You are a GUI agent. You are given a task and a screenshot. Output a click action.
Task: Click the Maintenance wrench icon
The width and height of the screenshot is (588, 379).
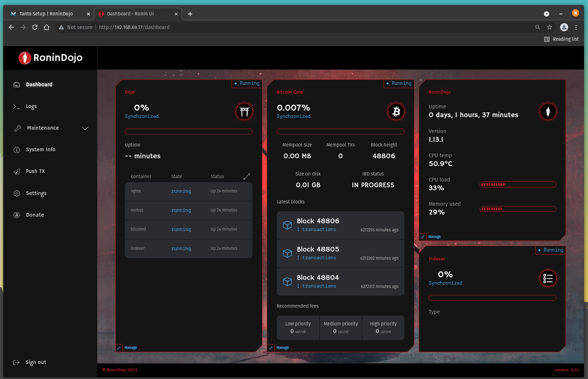pyautogui.click(x=18, y=128)
